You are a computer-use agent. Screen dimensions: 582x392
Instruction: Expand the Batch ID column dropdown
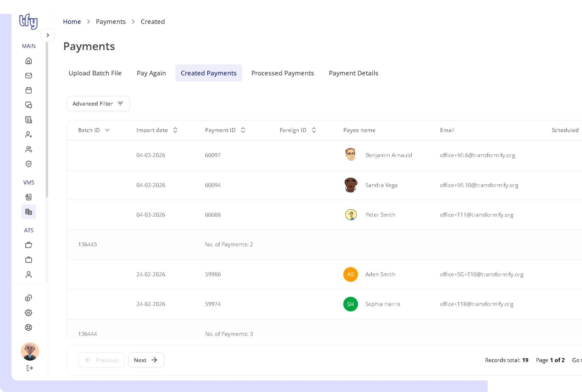tap(108, 130)
